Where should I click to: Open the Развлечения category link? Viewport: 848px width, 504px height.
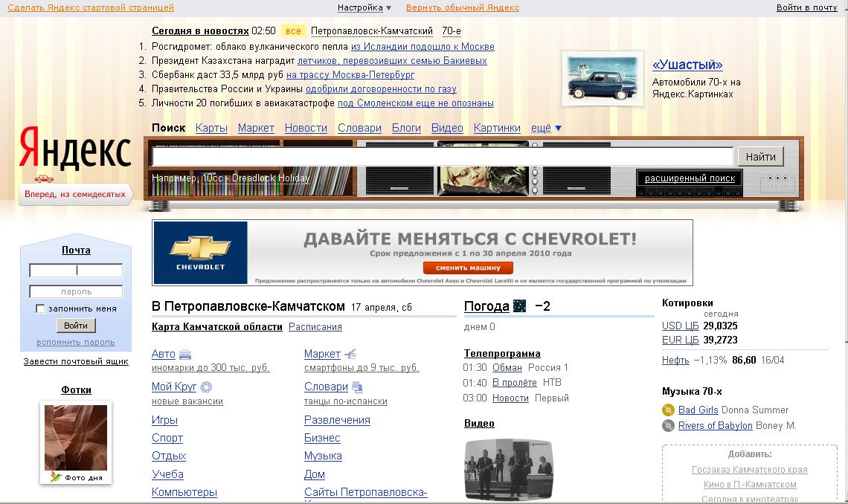[x=338, y=420]
